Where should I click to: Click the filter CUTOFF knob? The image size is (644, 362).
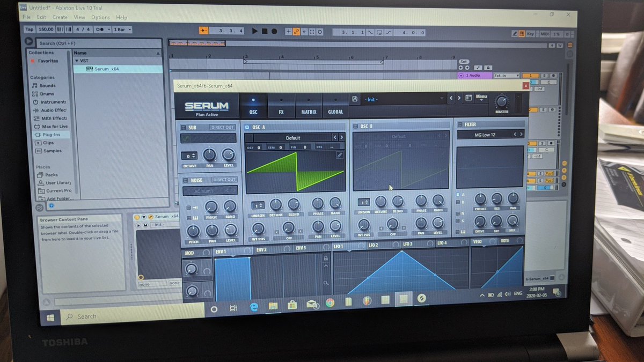click(x=480, y=198)
